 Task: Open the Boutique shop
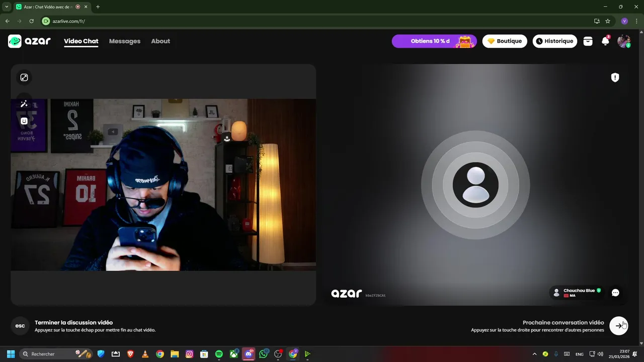coord(505,41)
